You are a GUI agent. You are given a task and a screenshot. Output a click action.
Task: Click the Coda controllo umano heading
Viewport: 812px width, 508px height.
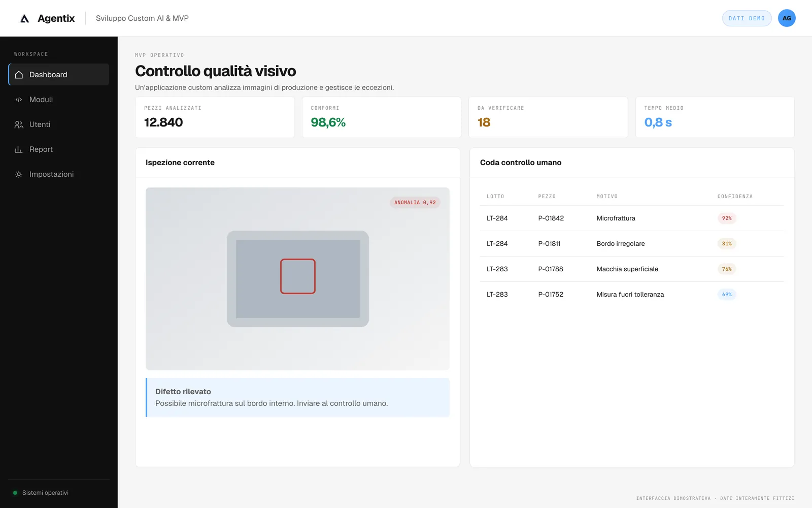(521, 163)
